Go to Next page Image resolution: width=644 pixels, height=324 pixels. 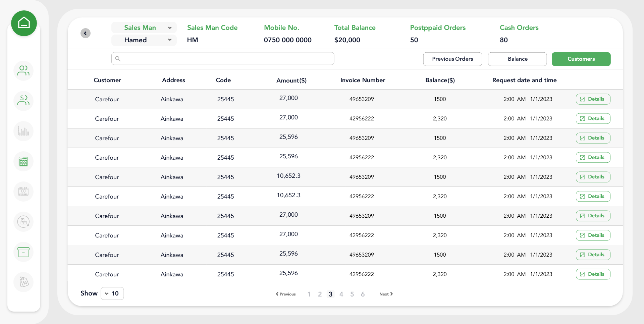(x=386, y=294)
